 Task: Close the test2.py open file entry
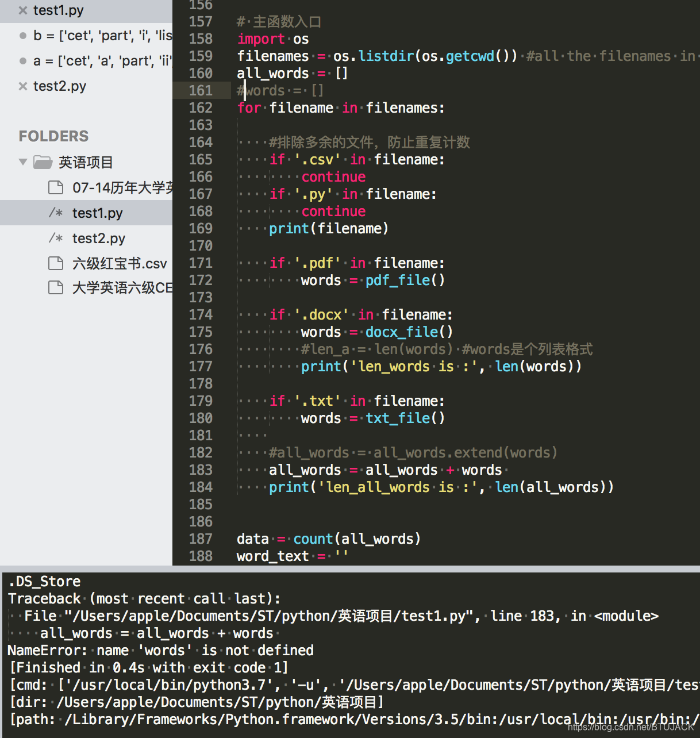[x=23, y=86]
